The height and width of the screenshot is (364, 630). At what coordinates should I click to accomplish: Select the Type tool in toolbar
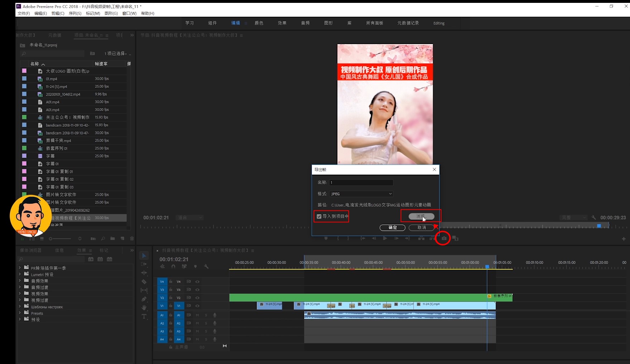pyautogui.click(x=144, y=316)
